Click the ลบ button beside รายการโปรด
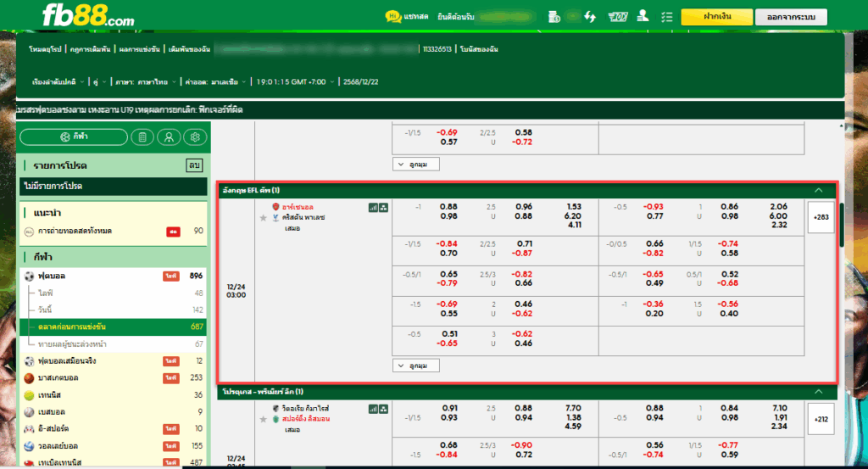Screen dimensions: 868x469 pyautogui.click(x=194, y=165)
